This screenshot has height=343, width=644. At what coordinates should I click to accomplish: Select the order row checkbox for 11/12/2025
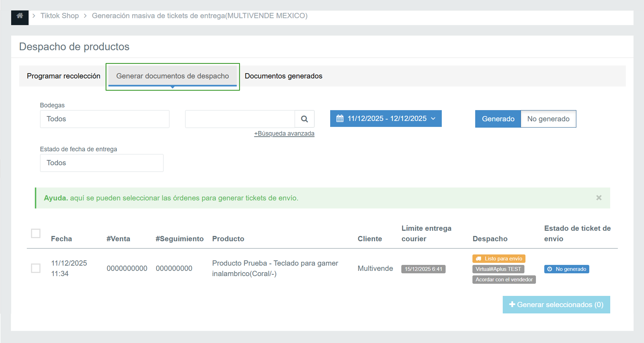(x=36, y=268)
